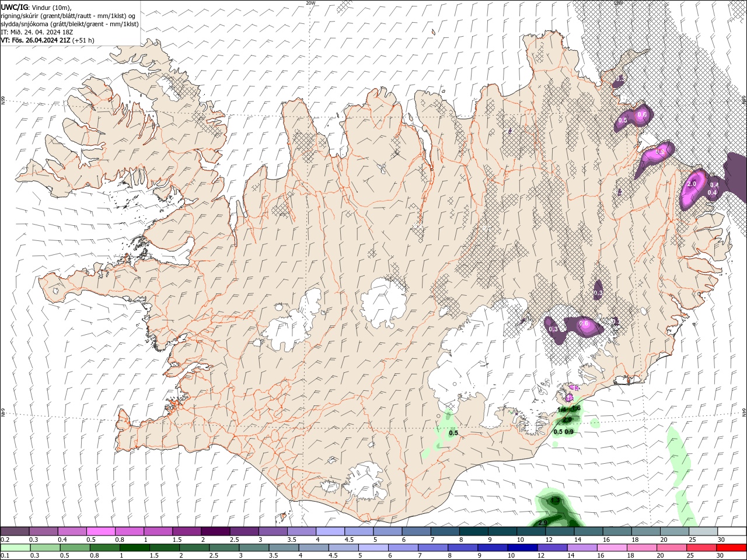Click the lower-row legend swatch starting at 1
The width and height of the screenshot is (747, 560).
click(134, 548)
